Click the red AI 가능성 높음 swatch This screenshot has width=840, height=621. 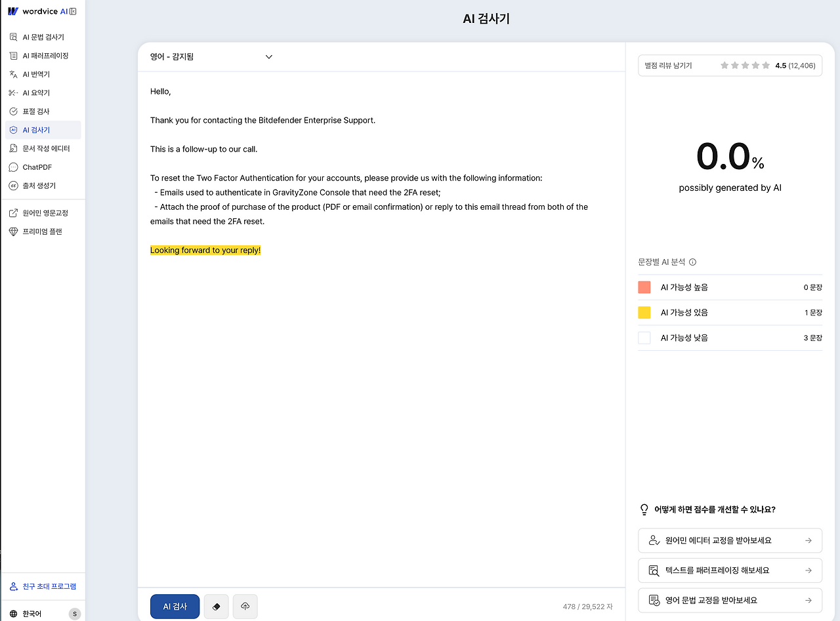[x=644, y=287]
